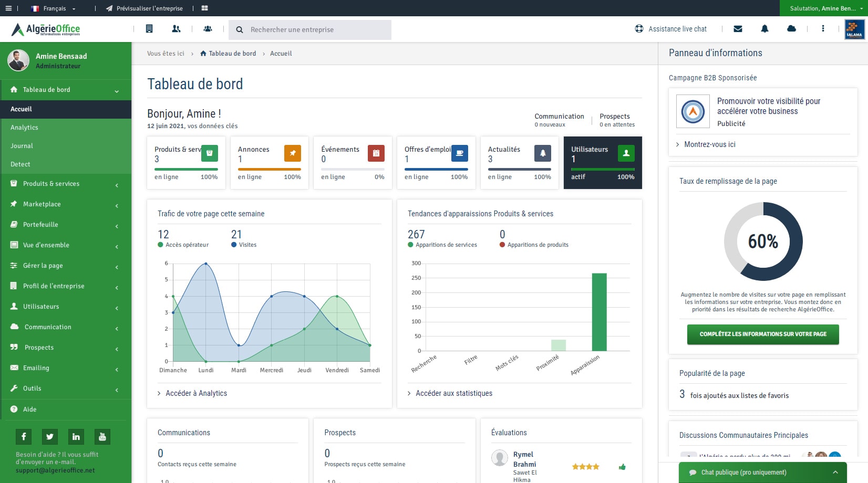Screen dimensions: 868x483
Task: Open Assistance live chat
Action: [x=670, y=29]
